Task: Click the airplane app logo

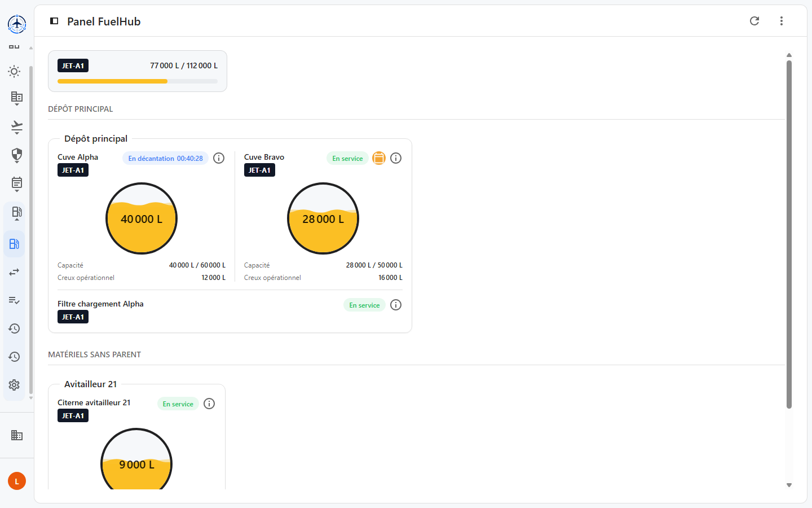Action: tap(17, 24)
